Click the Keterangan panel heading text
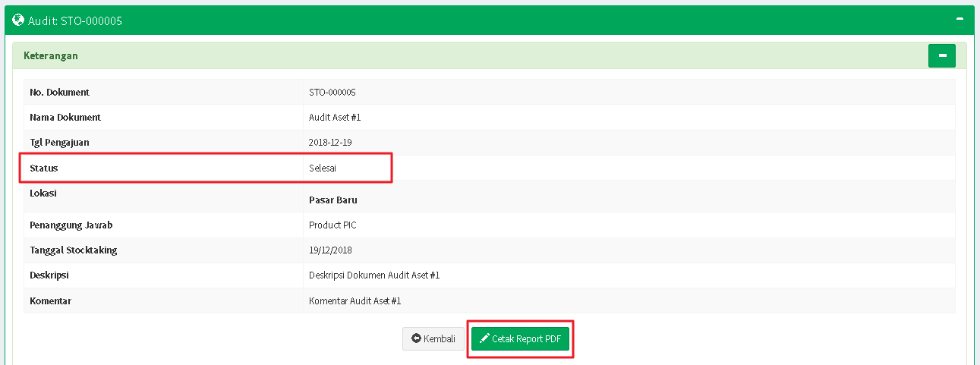 pos(51,55)
